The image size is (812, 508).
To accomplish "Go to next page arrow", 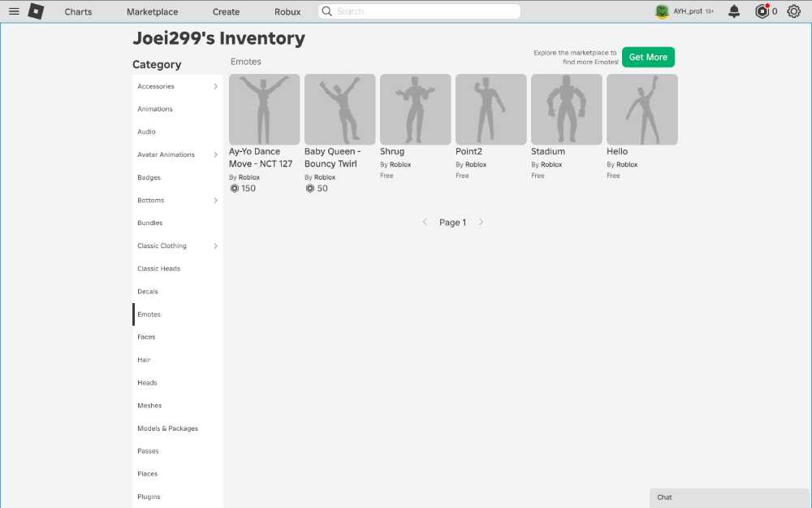I will point(481,222).
